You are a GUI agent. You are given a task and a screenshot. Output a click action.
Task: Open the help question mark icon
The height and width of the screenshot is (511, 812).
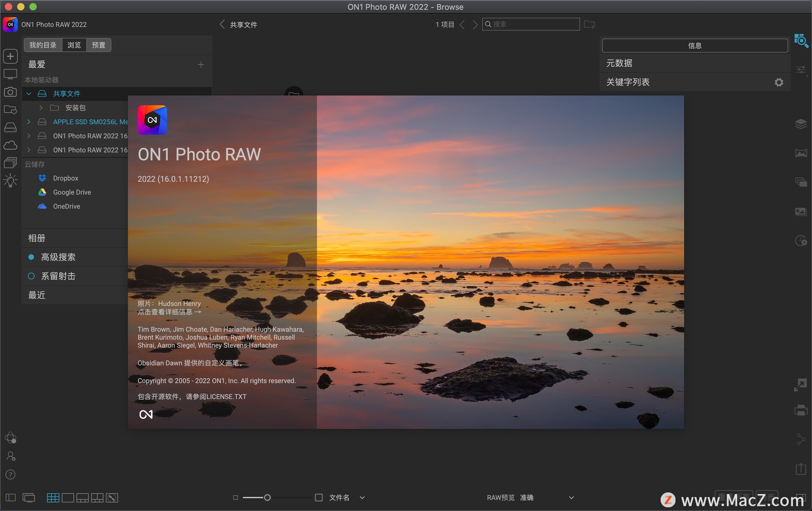point(11,475)
